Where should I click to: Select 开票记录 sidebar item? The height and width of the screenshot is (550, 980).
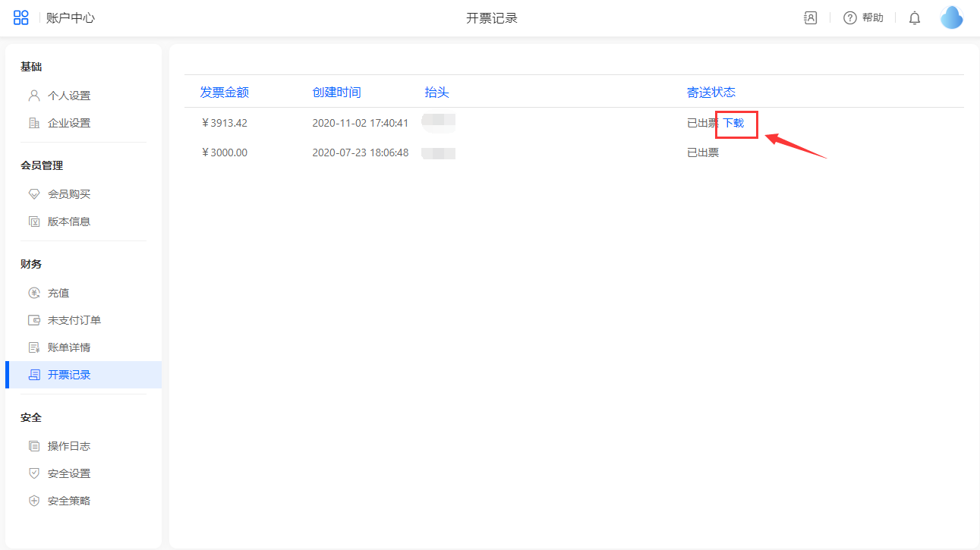pos(68,375)
